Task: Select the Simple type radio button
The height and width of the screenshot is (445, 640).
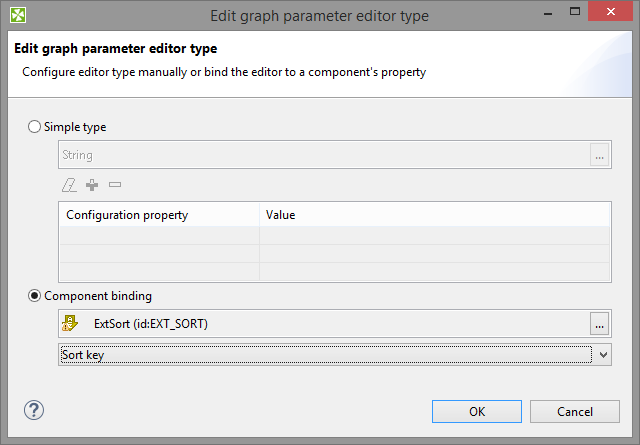Action: [36, 127]
